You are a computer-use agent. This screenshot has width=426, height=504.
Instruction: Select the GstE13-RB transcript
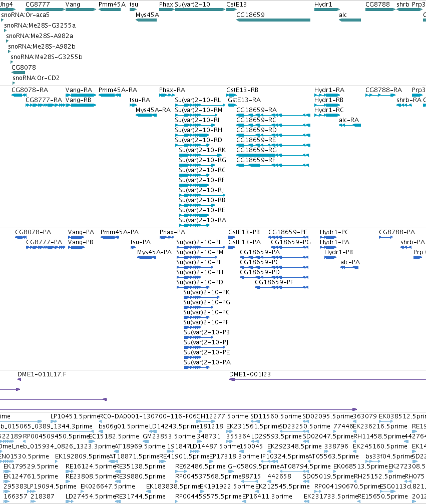click(231, 95)
